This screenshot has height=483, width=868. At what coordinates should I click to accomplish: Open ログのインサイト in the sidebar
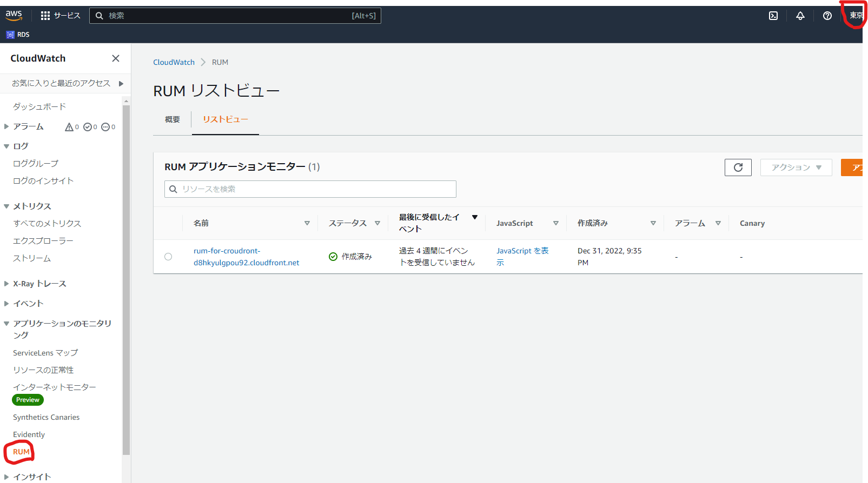[43, 180]
